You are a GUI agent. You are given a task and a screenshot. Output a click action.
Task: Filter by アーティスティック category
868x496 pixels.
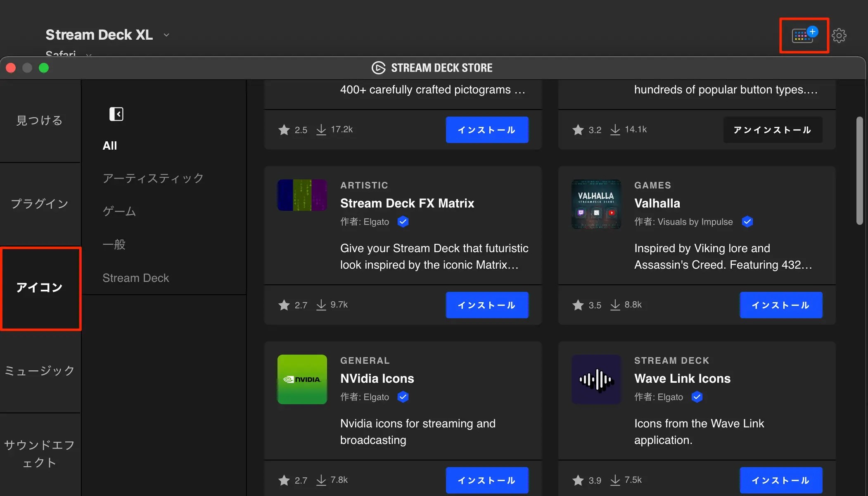[x=153, y=179]
